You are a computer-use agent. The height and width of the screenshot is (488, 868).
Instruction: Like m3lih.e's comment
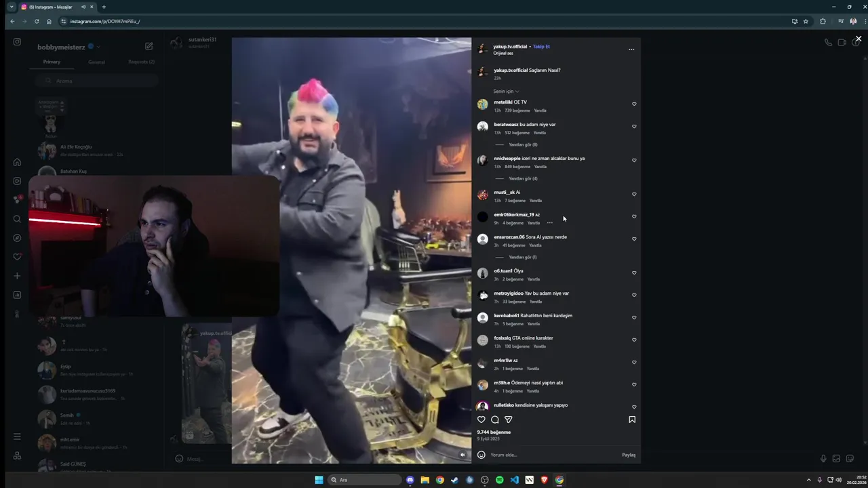(x=634, y=384)
